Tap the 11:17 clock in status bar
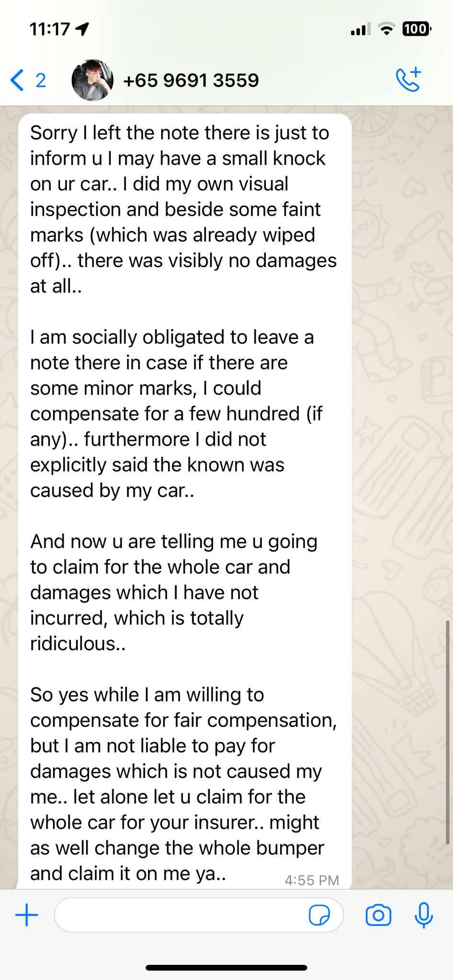The image size is (453, 980). [50, 29]
